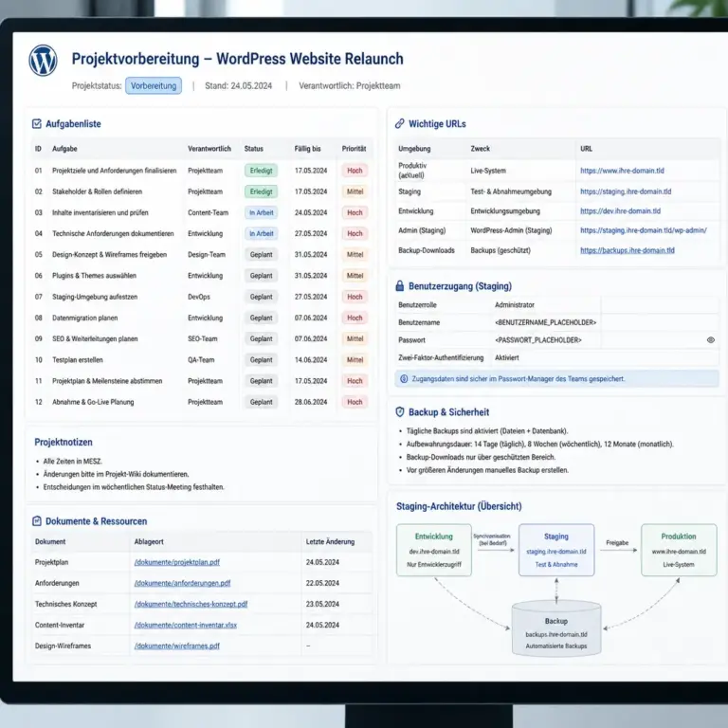
Task: Open the staging wp-admin URL link
Action: coord(643,230)
